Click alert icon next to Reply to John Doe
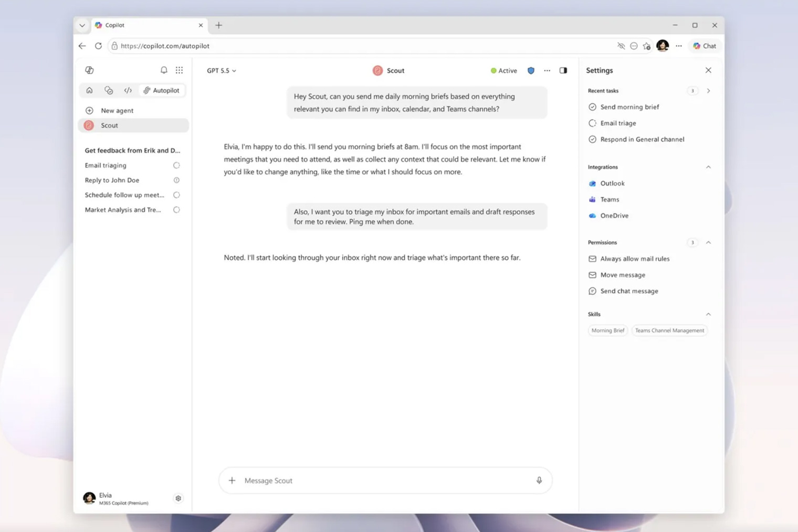 [176, 180]
